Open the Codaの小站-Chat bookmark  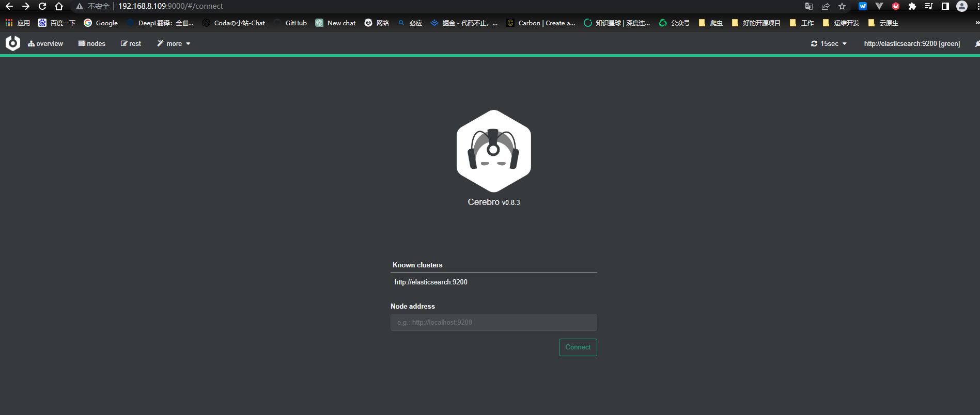[234, 23]
